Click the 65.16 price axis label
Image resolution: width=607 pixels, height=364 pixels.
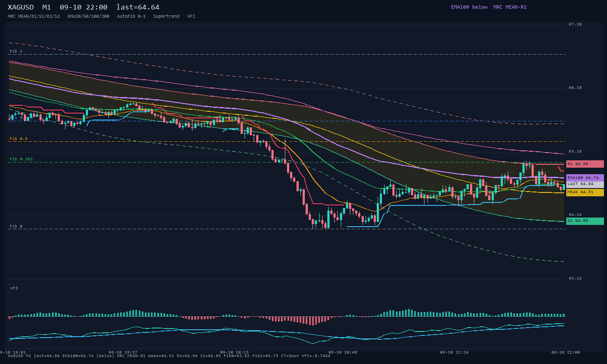point(575,151)
